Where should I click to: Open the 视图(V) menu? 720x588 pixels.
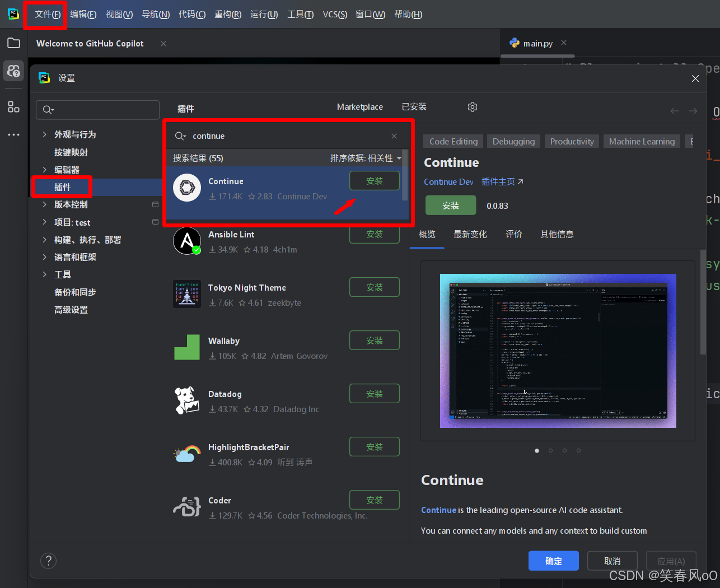click(x=119, y=14)
